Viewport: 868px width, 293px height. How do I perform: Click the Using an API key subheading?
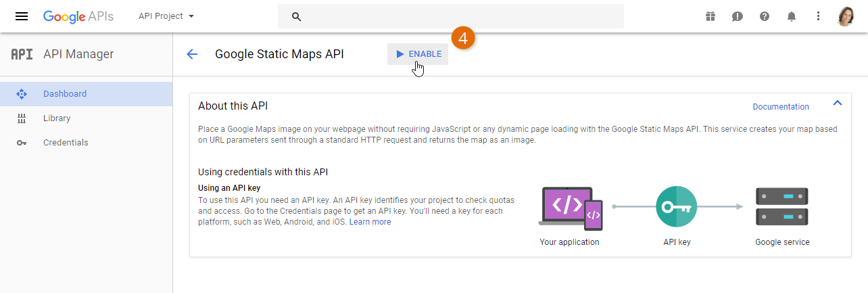point(229,188)
